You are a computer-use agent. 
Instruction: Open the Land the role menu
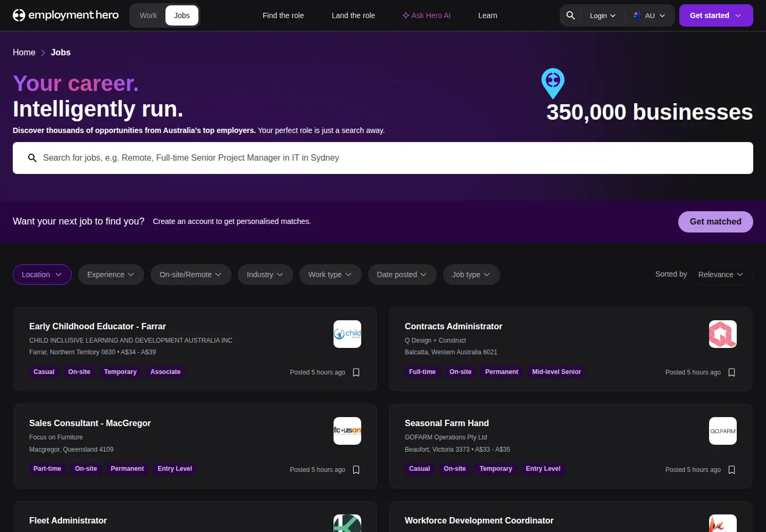point(353,15)
